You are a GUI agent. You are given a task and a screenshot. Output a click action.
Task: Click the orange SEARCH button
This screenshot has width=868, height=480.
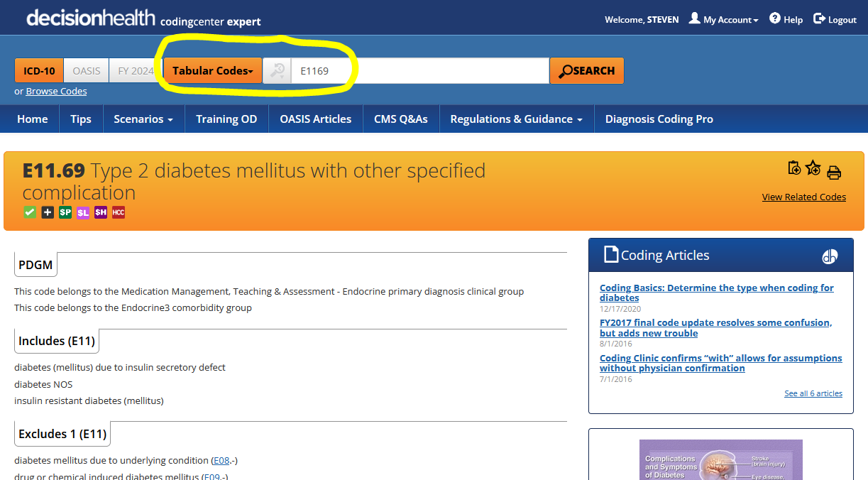pyautogui.click(x=587, y=71)
